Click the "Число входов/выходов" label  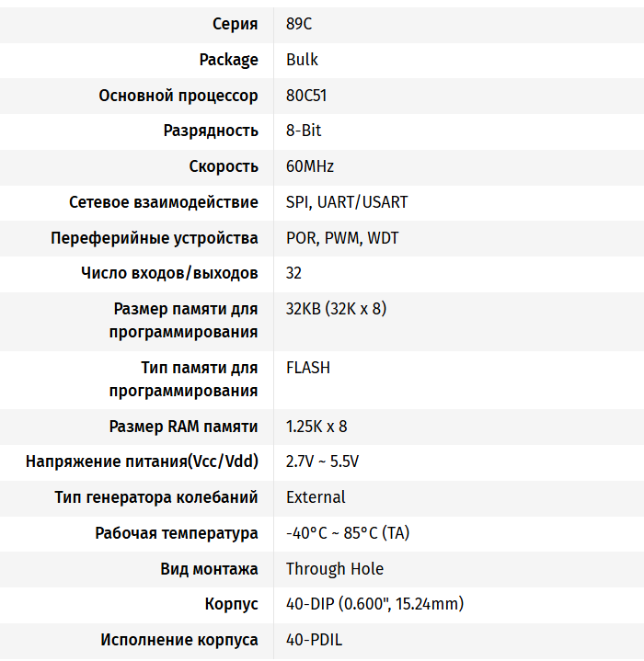[169, 273]
